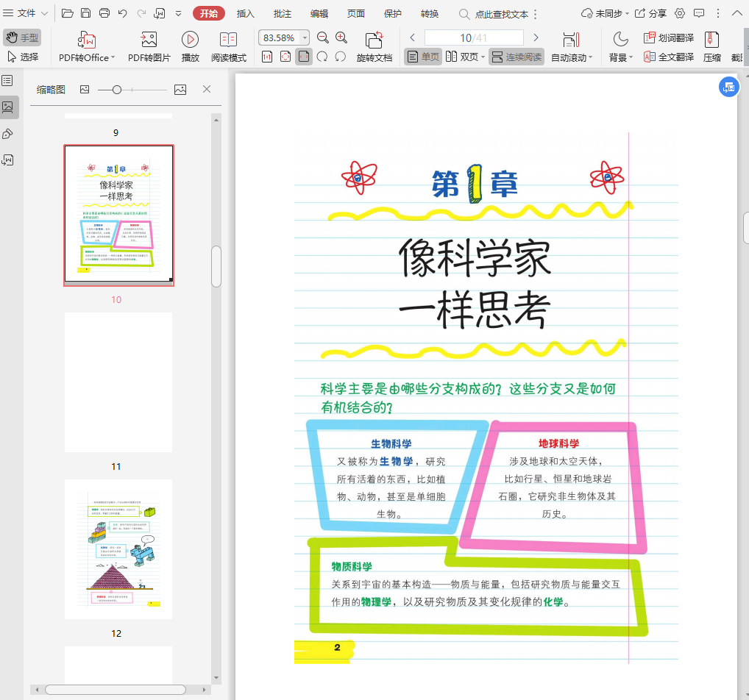Click the redo arrow icon

tap(141, 13)
